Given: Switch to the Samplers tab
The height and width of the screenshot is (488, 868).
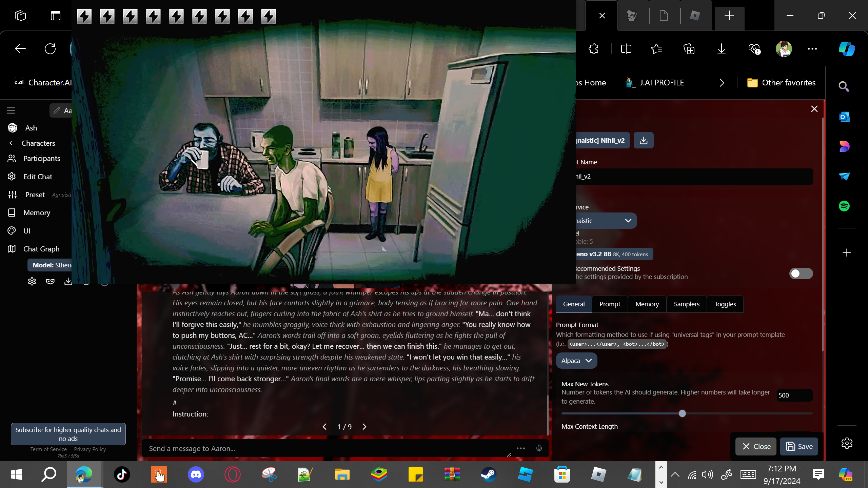Looking at the screenshot, I should pyautogui.click(x=686, y=304).
